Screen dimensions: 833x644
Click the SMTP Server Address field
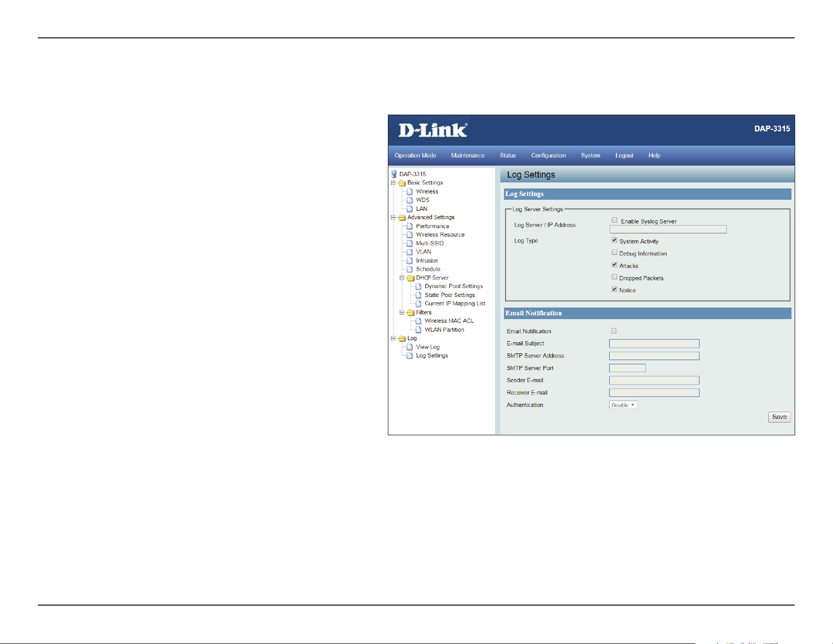coord(654,356)
